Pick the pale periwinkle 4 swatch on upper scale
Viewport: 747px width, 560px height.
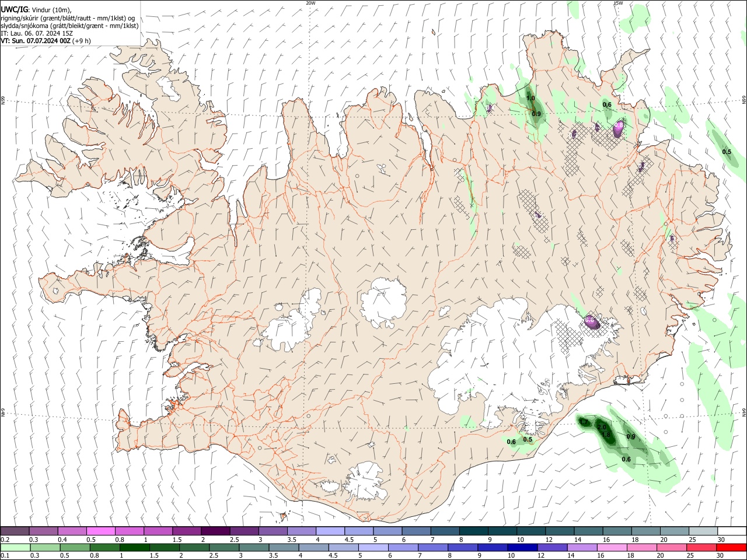pyautogui.click(x=330, y=531)
